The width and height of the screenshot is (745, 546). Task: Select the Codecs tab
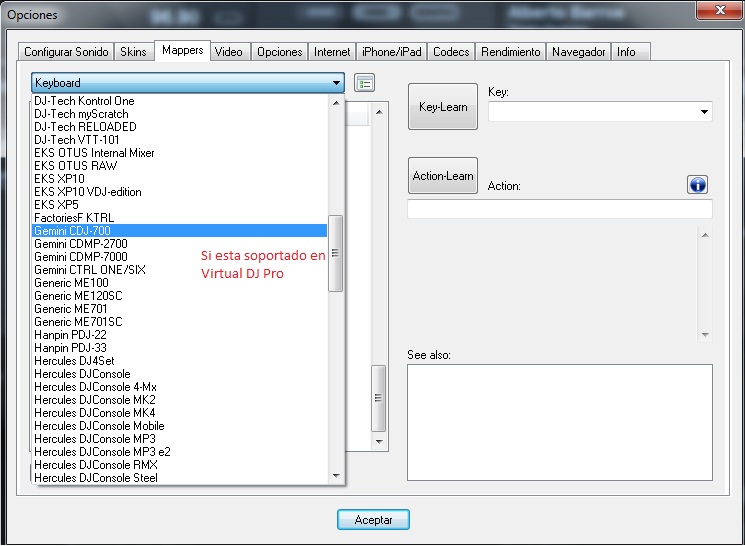(451, 52)
